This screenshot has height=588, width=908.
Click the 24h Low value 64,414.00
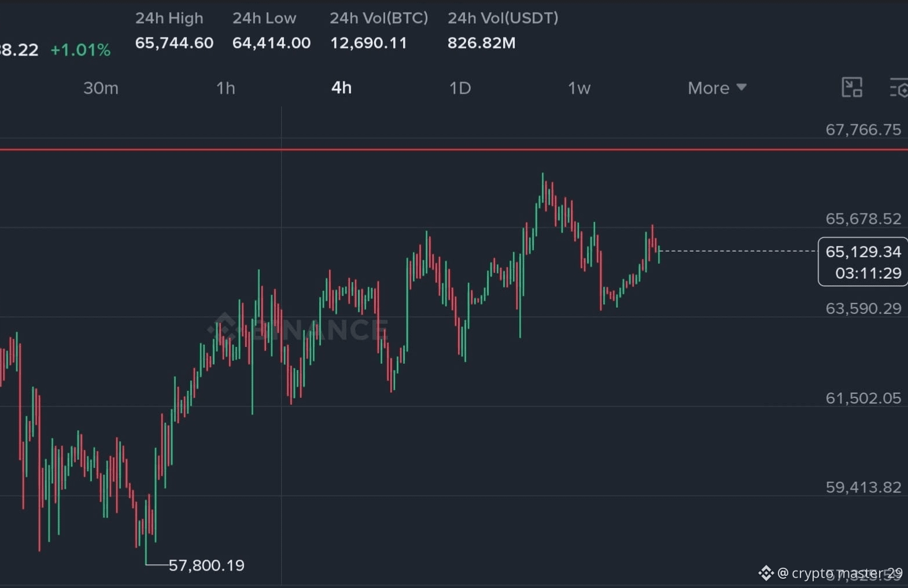tap(271, 43)
